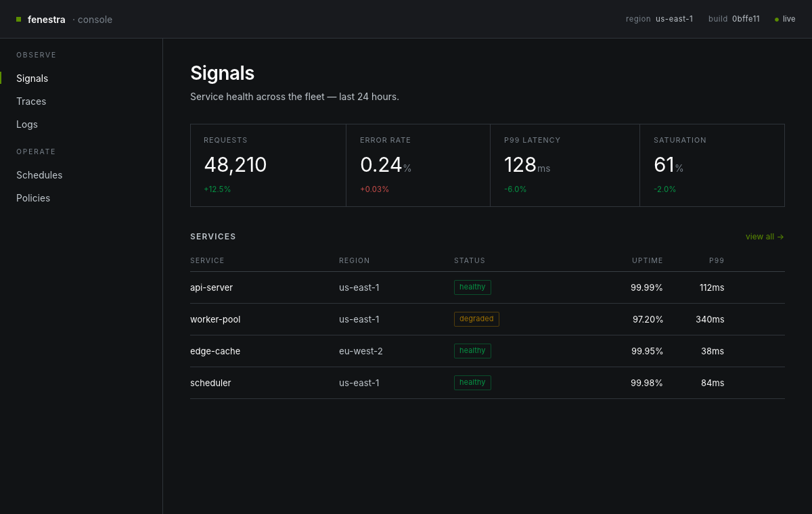Select the Requests 48,210 metric card
Viewport: 812px width, 514px height.
pyautogui.click(x=268, y=165)
